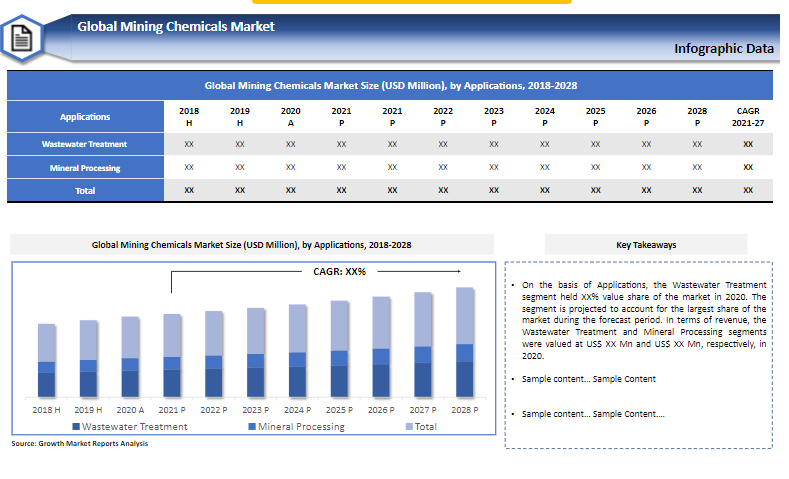789x479 pixels.
Task: Click the Infographic Data label
Action: pos(723,48)
